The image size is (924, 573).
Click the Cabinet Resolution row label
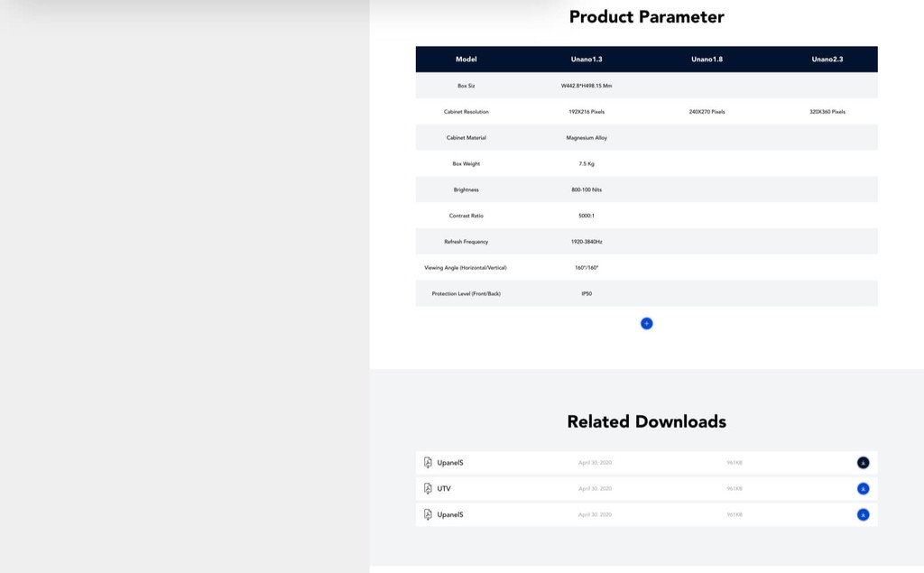(x=466, y=112)
